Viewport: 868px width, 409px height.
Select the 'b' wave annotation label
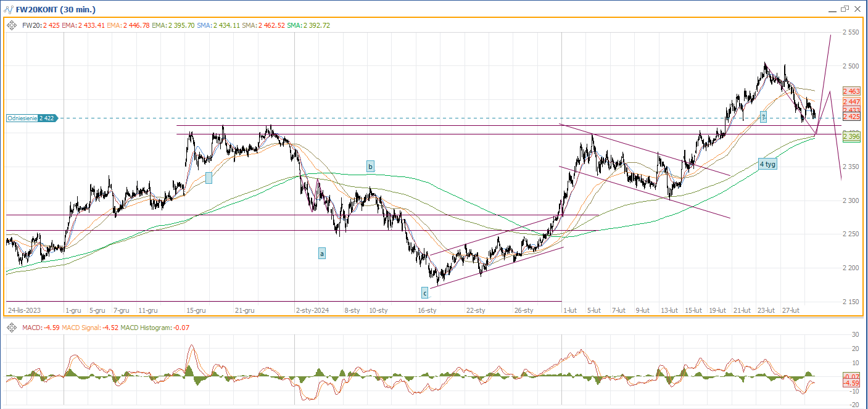tap(370, 166)
